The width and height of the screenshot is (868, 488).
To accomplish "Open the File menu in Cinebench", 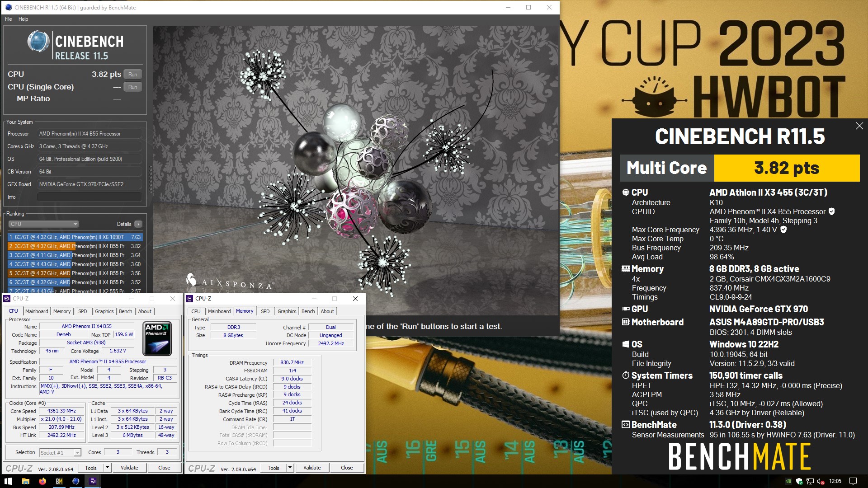I will click(x=8, y=19).
